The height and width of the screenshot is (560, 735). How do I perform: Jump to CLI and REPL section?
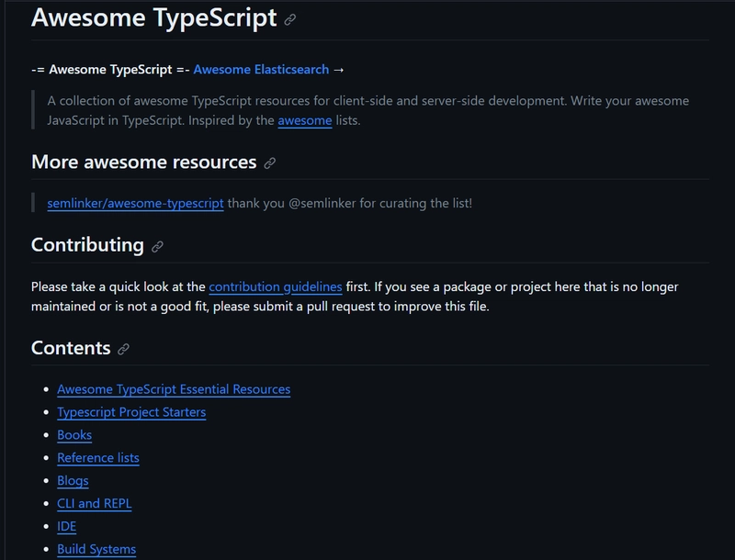95,503
